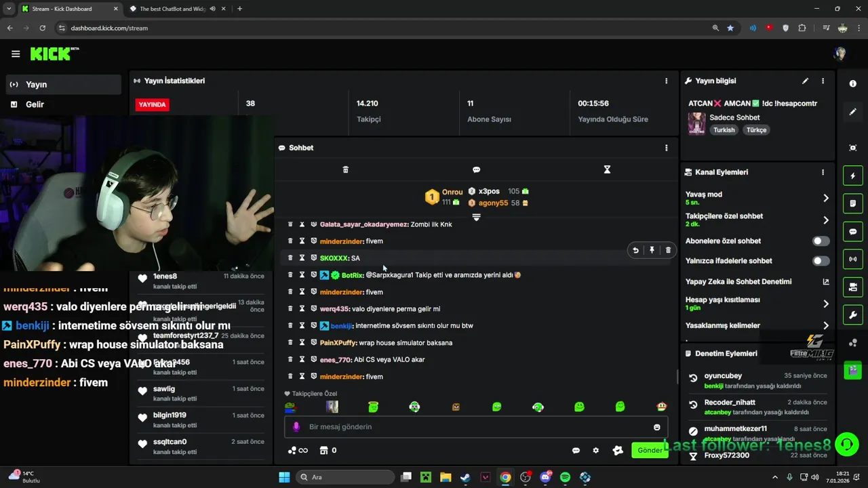This screenshot has height=488, width=868.
Task: Click the info icon in the right sidebar
Action: (853, 83)
